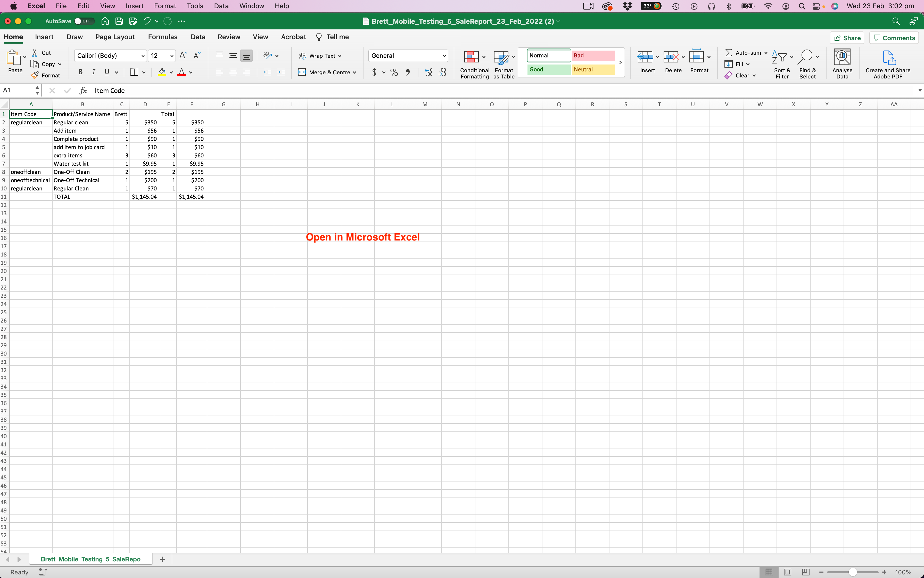Click the Cut scissors icon
Viewport: 924px width, 578px height.
pos(34,53)
